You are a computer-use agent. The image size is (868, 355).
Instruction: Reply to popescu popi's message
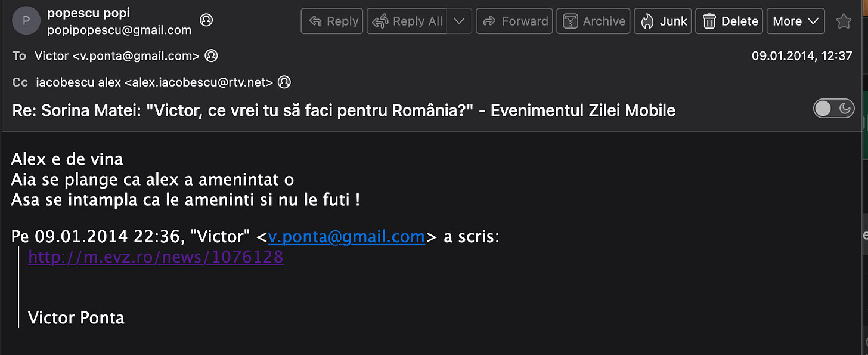click(332, 21)
